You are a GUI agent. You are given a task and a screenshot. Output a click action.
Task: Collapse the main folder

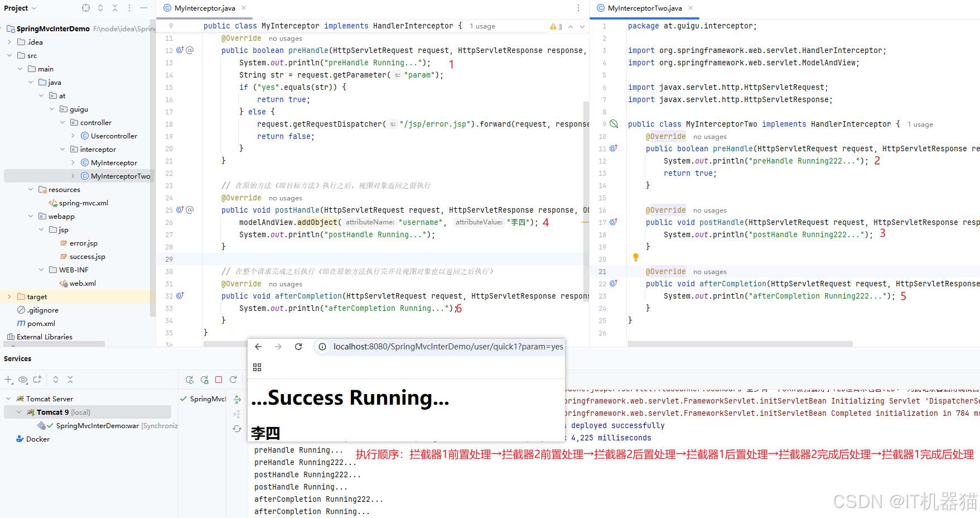click(20, 69)
